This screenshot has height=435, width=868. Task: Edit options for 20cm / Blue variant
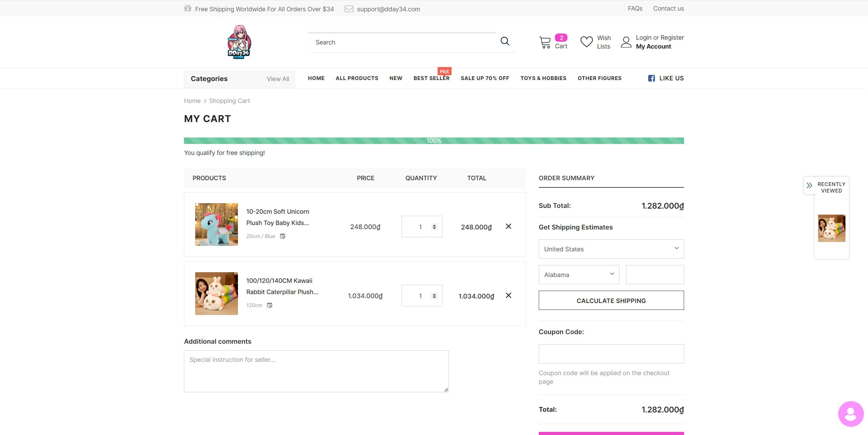point(282,236)
